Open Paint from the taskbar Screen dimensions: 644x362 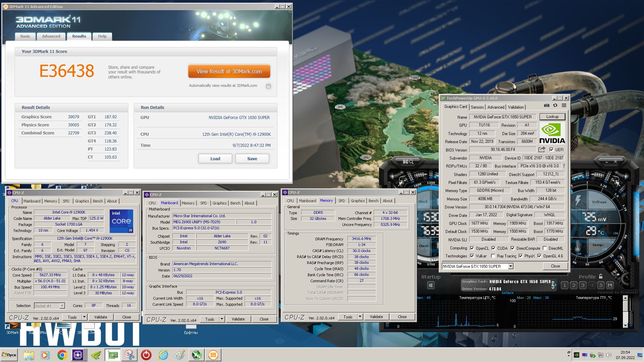coord(180,355)
